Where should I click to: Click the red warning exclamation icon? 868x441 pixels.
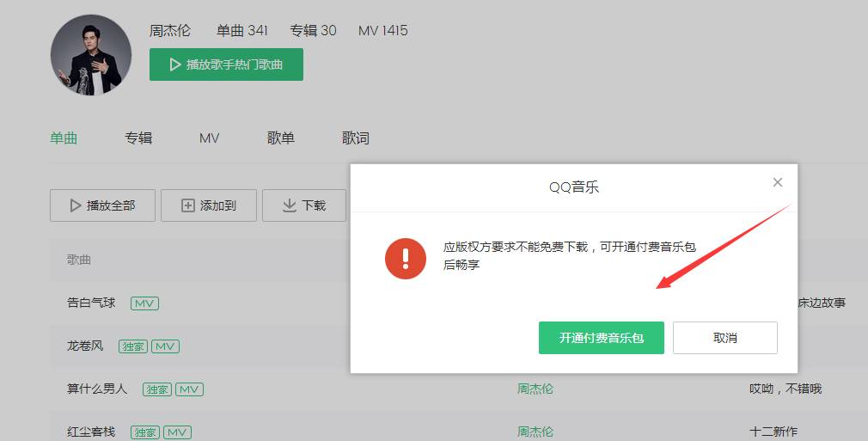coord(406,259)
